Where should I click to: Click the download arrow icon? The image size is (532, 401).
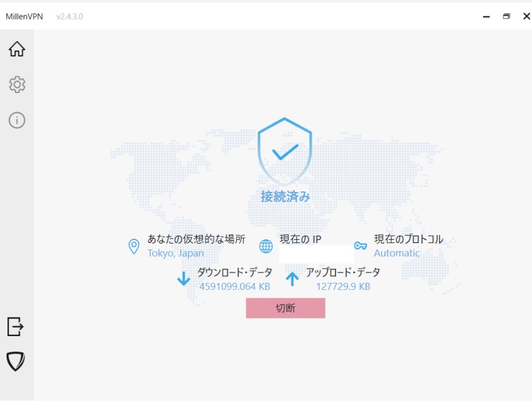point(184,279)
